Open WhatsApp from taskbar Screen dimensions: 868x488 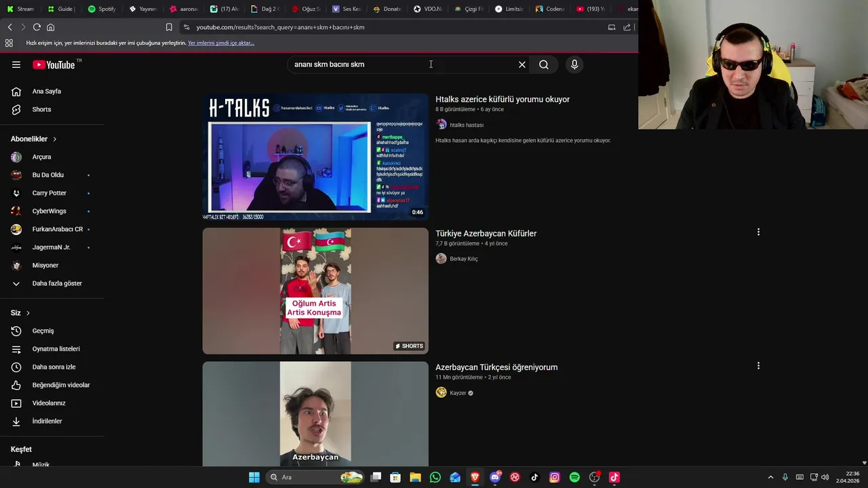(x=435, y=477)
